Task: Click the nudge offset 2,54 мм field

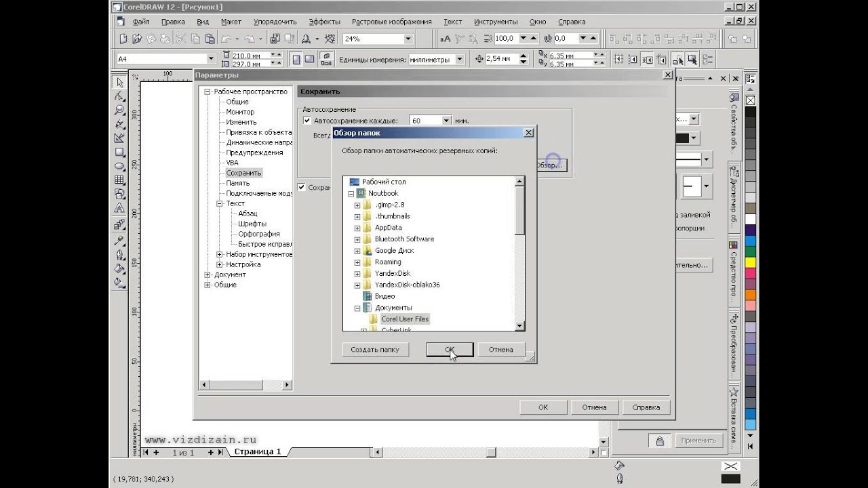Action: tap(502, 59)
